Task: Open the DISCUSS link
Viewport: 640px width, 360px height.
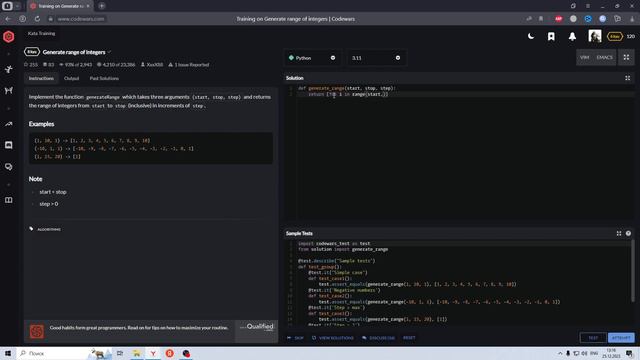Action: coord(378,338)
